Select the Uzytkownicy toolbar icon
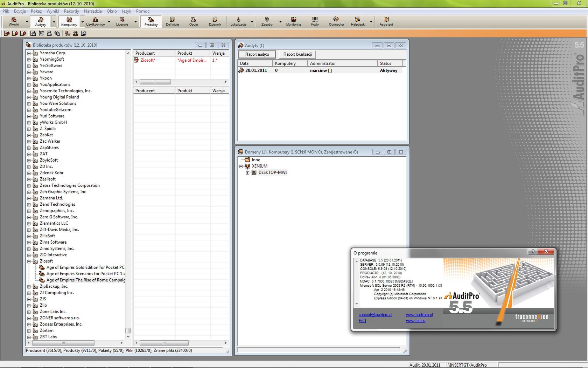588x368 pixels. click(x=95, y=21)
